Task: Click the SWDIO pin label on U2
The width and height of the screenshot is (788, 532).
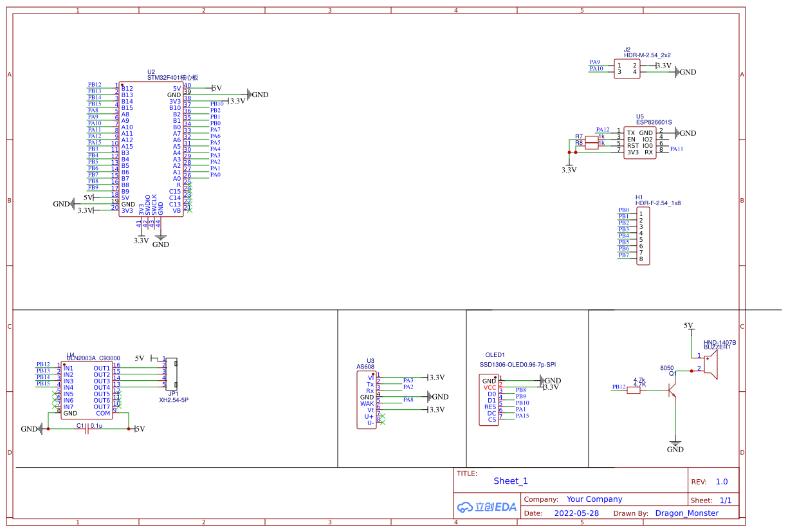Action: point(148,205)
